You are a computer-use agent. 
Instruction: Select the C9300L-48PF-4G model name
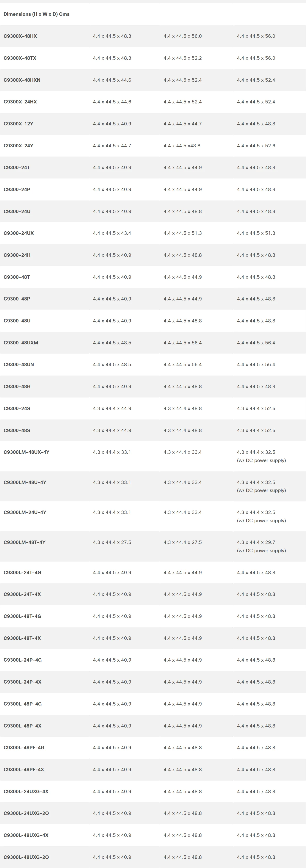click(x=24, y=747)
